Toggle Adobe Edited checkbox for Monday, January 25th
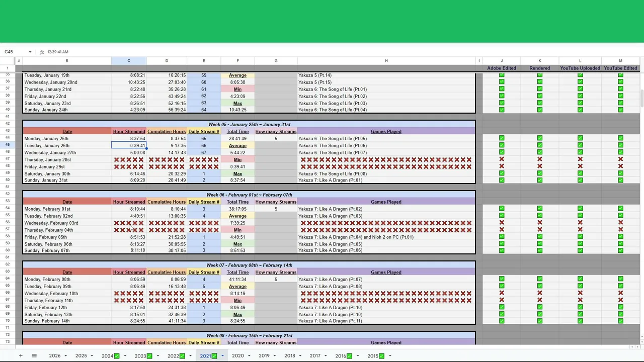 [502, 138]
